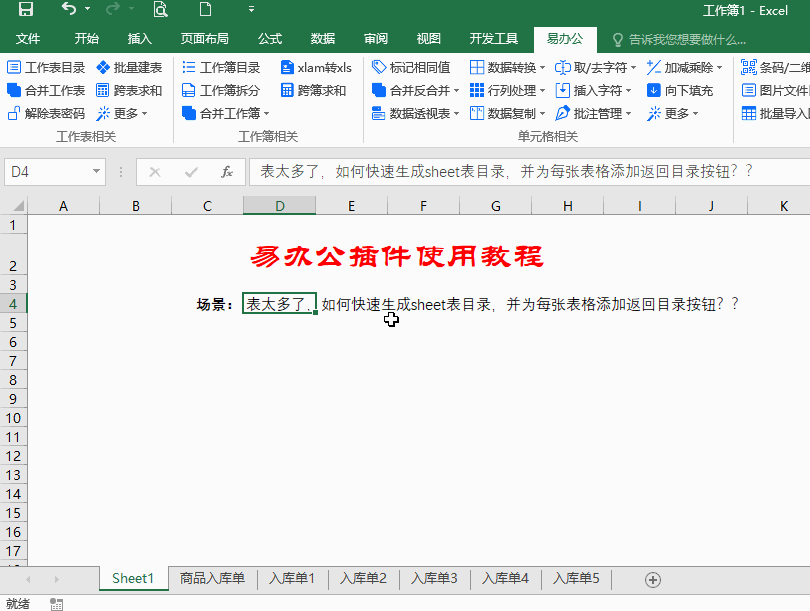The height and width of the screenshot is (611, 810).
Task: Click the insert function fx icon
Action: pos(226,172)
